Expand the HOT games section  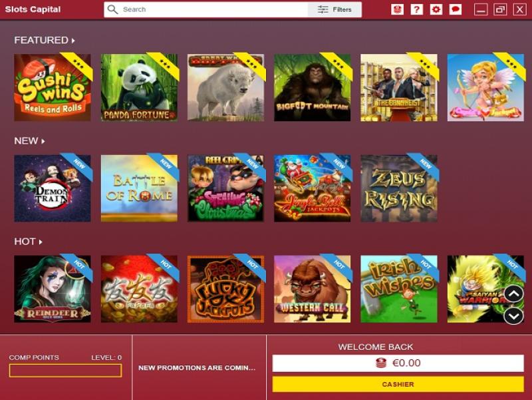[x=28, y=242]
